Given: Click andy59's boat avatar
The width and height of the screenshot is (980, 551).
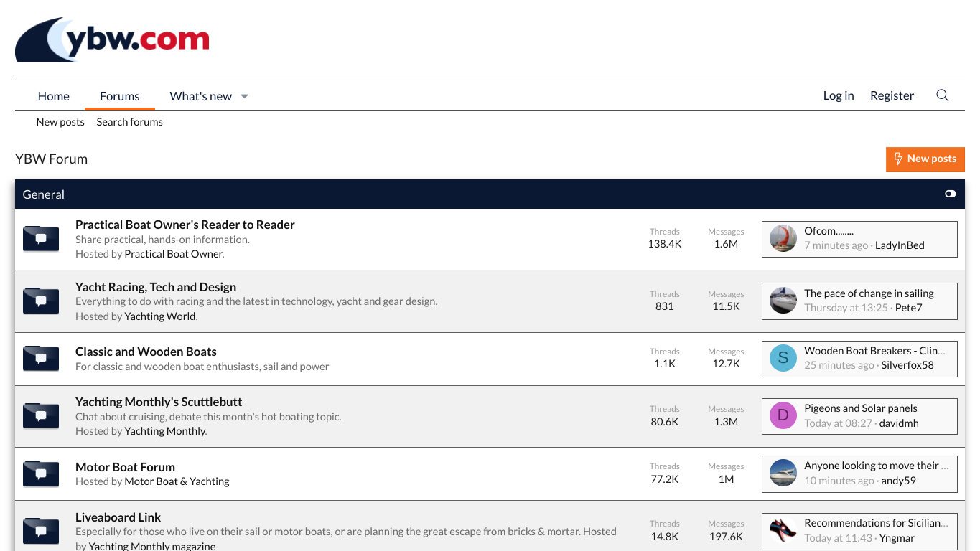Looking at the screenshot, I should pyautogui.click(x=783, y=473).
